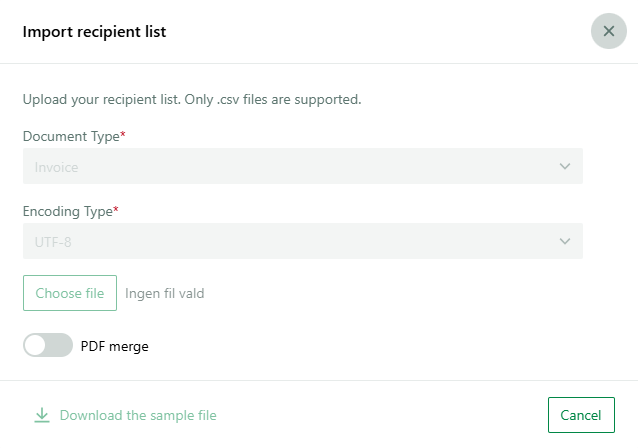Click the download arrow icon
Image resolution: width=638 pixels, height=448 pixels.
42,415
